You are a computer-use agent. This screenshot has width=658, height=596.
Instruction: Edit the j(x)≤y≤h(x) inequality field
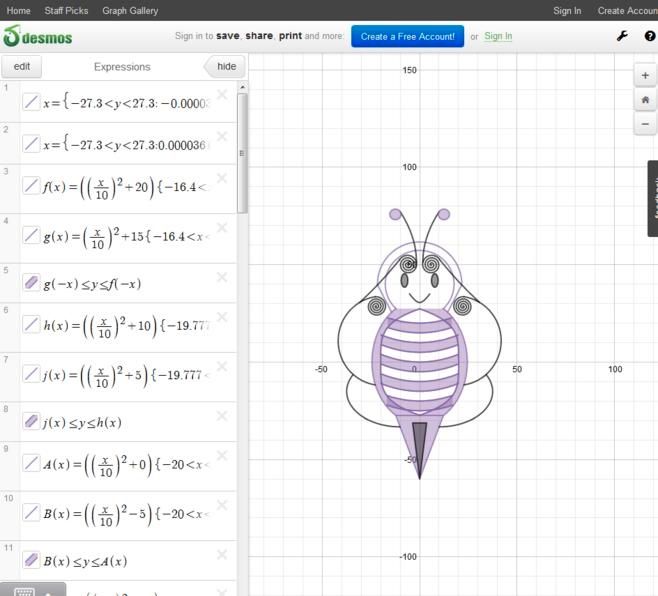tap(82, 422)
